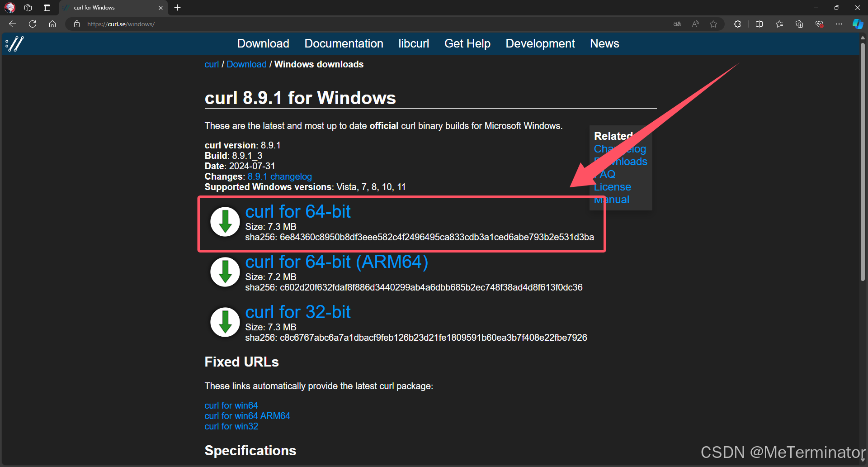Click the browser profile avatar
This screenshot has width=868, height=467.
[x=10, y=8]
